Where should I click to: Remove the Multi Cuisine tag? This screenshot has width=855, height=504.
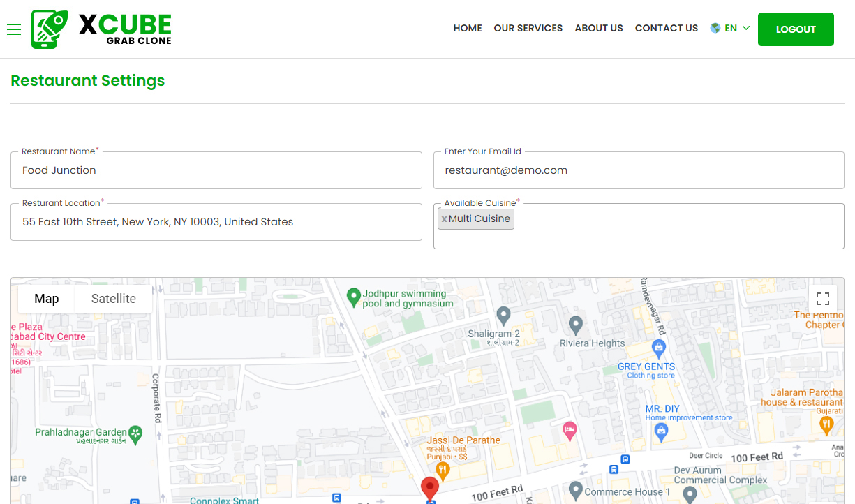(445, 219)
